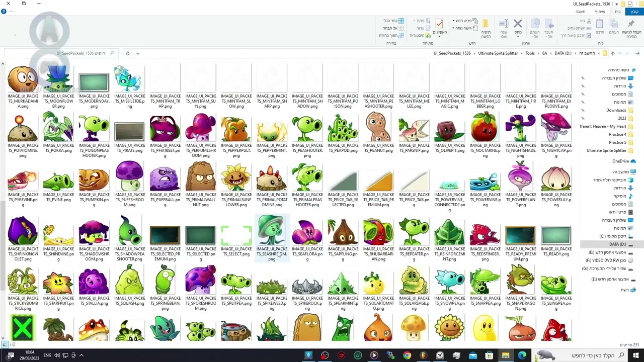Screen dimensions: 644x362
Task: Open the Copy to (העתק אל) dropdown
Action: [534, 28]
